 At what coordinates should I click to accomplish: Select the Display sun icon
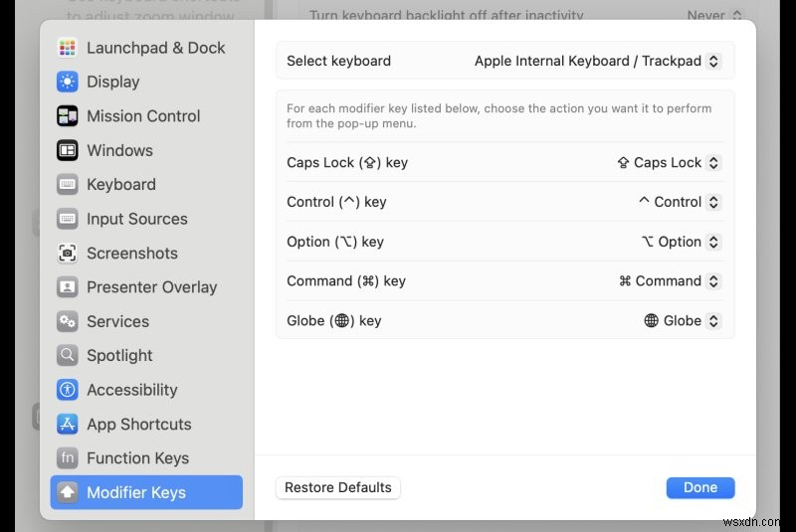pyautogui.click(x=67, y=82)
